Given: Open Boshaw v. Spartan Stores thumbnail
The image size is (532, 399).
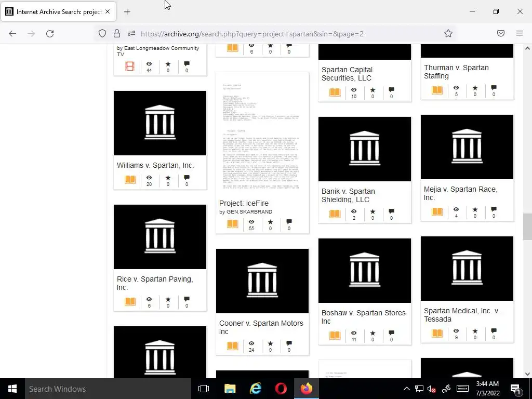Looking at the screenshot, I should [365, 270].
